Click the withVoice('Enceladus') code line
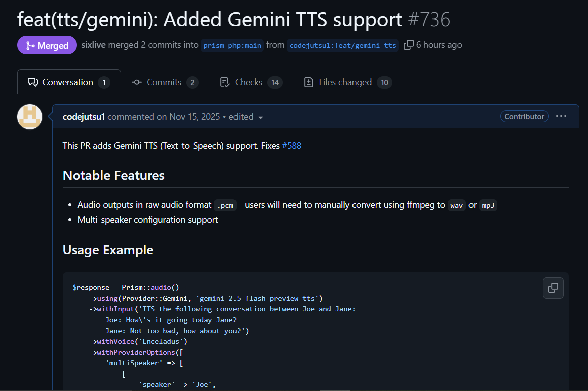This screenshot has height=391, width=588. 139,341
